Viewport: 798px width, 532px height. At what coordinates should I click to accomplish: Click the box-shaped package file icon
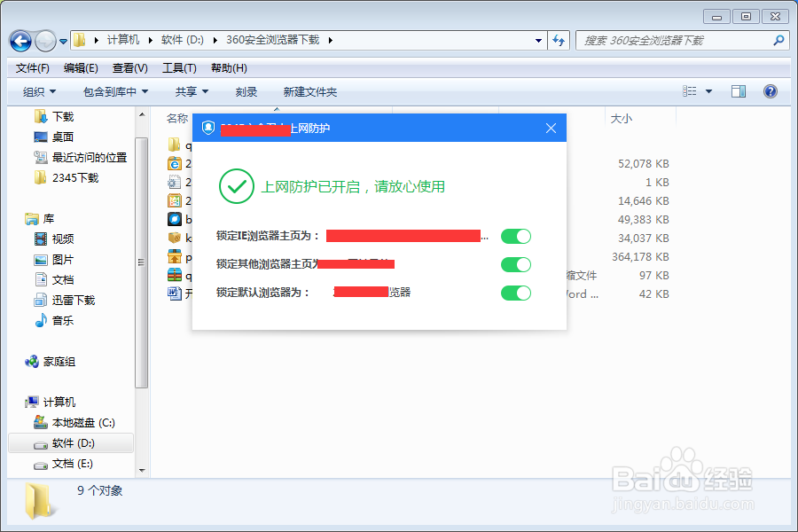(175, 238)
